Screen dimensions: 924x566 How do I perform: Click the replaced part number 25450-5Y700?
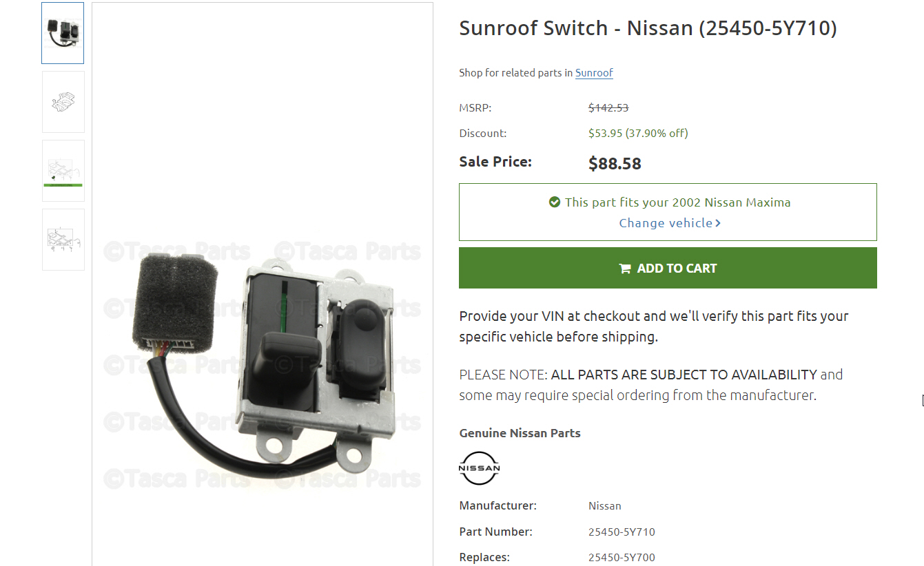[x=622, y=557]
